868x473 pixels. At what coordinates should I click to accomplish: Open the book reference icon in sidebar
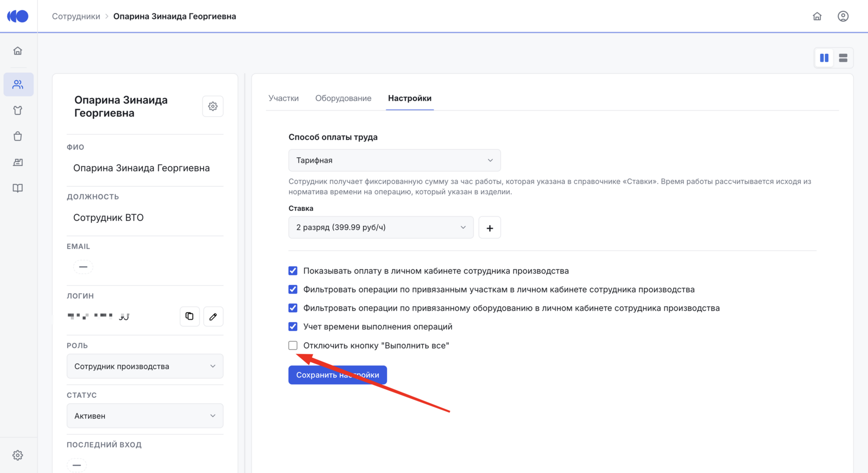click(18, 188)
